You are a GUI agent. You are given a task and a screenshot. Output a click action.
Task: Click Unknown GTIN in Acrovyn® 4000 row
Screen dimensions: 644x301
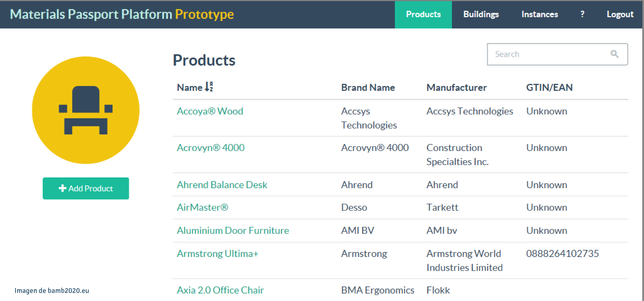tap(547, 148)
